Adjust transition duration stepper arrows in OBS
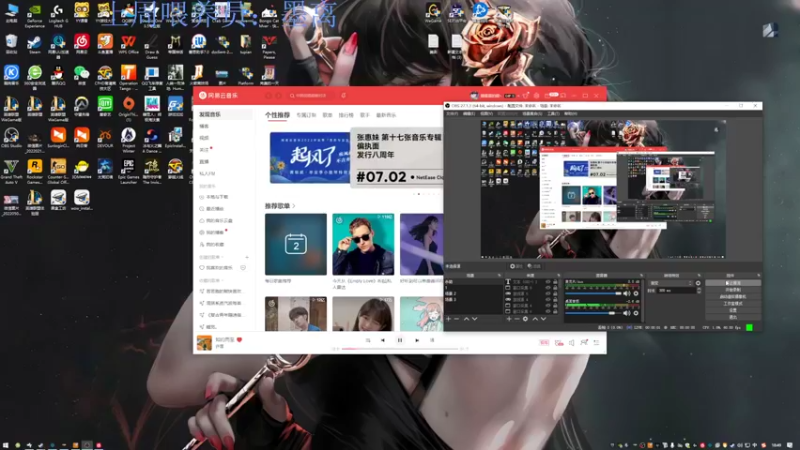This screenshot has height=450, width=800. (699, 291)
